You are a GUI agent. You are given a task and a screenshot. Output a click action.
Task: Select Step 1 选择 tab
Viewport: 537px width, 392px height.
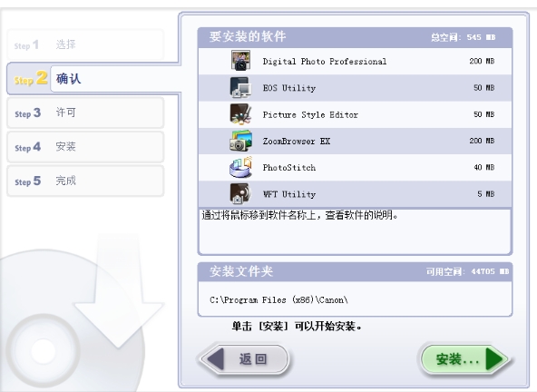pyautogui.click(x=85, y=44)
